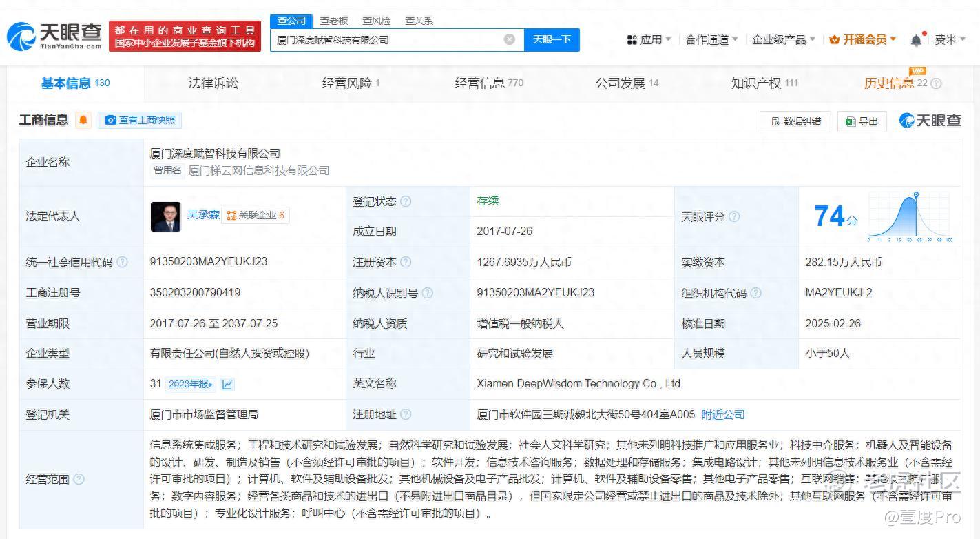The image size is (980, 539).
Task: Click the English name Xiamen DeepWisdom Technology
Action: click(x=580, y=384)
